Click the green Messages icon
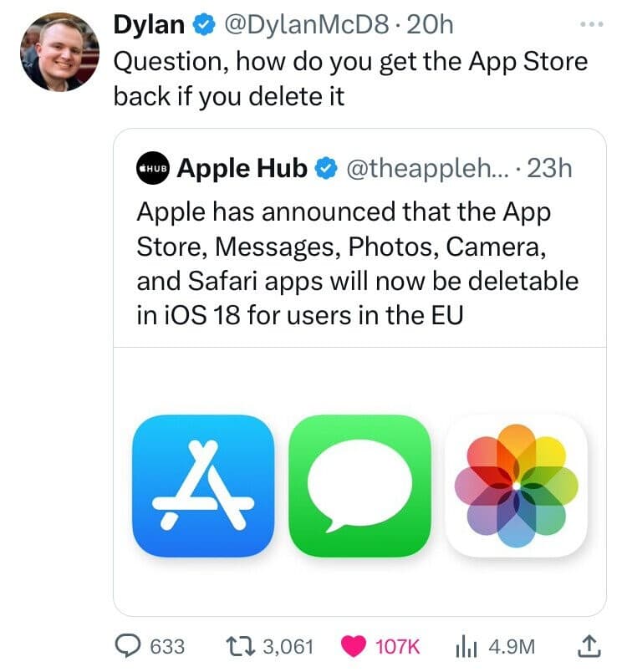This screenshot has height=672, width=627. tap(360, 486)
